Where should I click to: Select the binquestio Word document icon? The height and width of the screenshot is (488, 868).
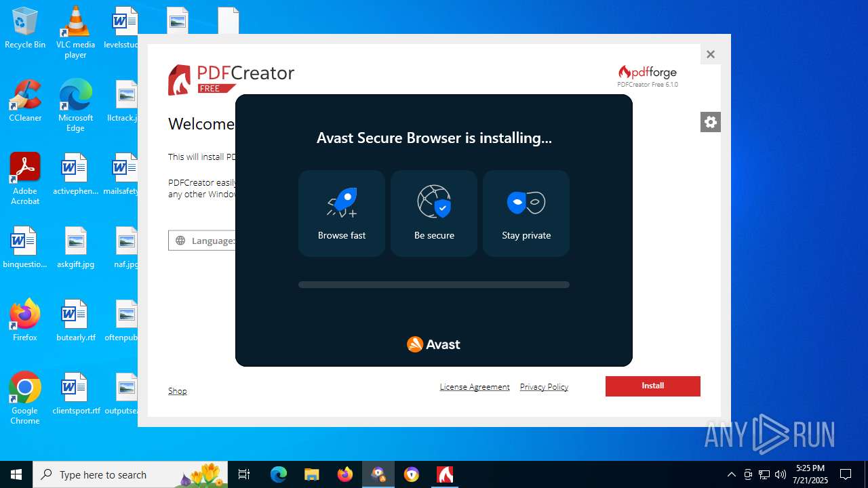point(25,247)
